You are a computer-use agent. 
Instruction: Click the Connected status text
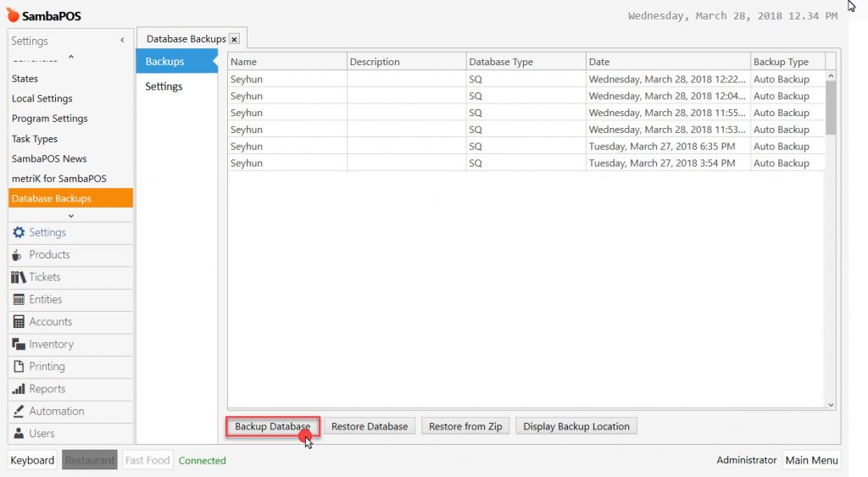(202, 460)
